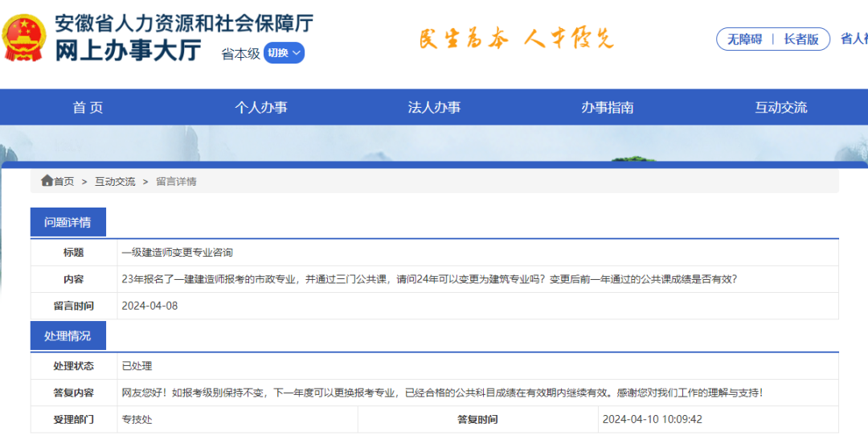Click the message date 2024-04-08
The image size is (868, 436).
click(149, 306)
